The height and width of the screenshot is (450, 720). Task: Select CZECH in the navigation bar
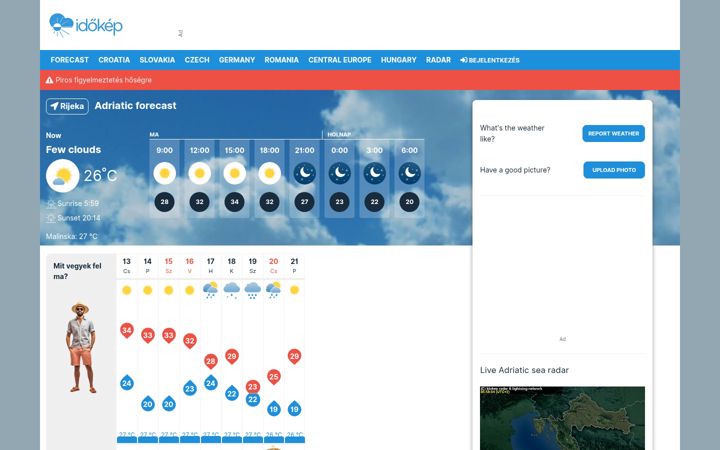click(197, 60)
